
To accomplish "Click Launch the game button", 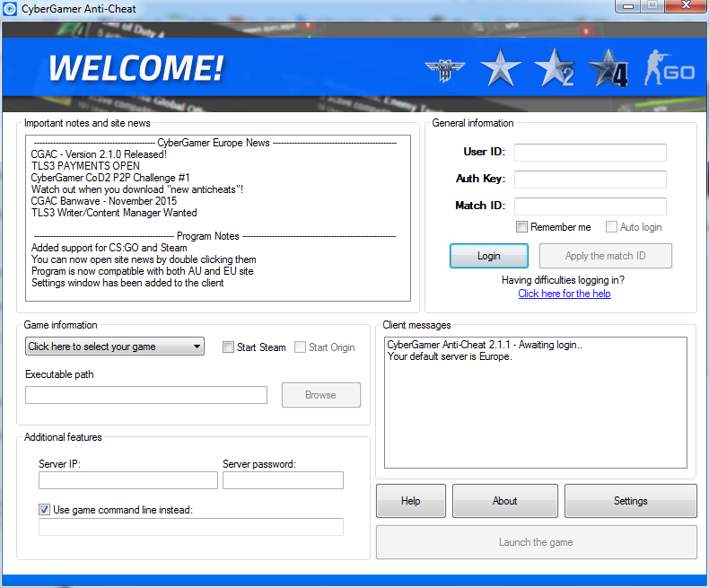I will pos(537,542).
